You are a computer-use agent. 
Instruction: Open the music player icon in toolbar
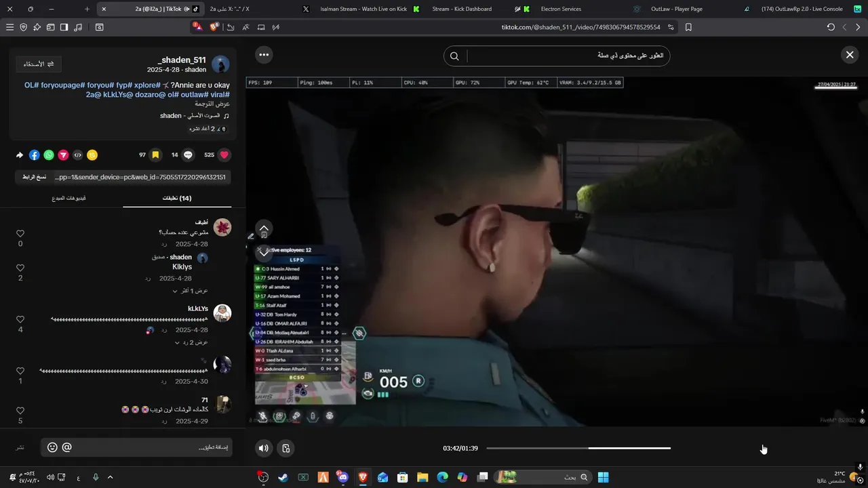78,27
